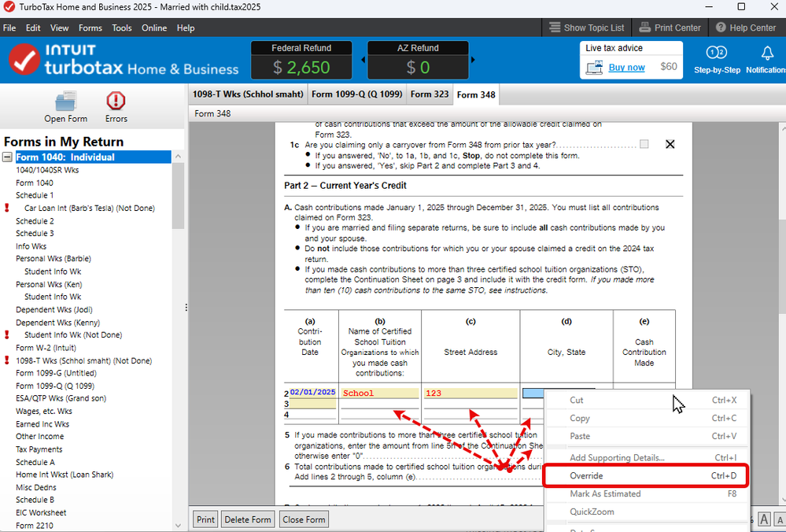The height and width of the screenshot is (532, 786).
Task: Open Schedule 1 in forms list
Action: tap(35, 195)
